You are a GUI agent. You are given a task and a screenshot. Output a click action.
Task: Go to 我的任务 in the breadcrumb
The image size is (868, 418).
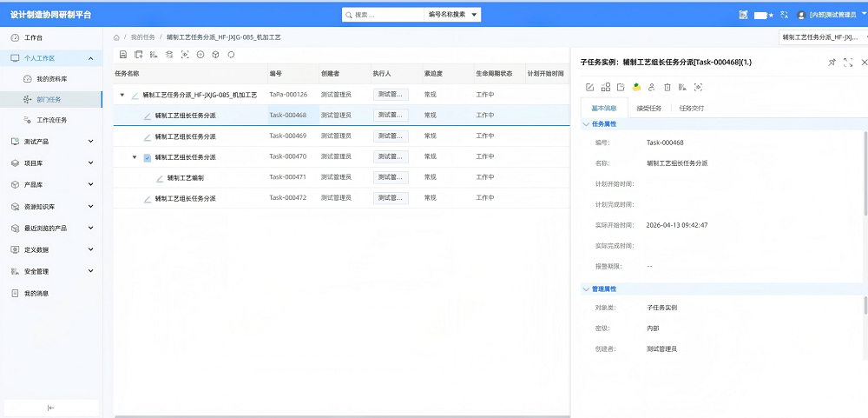tap(143, 37)
